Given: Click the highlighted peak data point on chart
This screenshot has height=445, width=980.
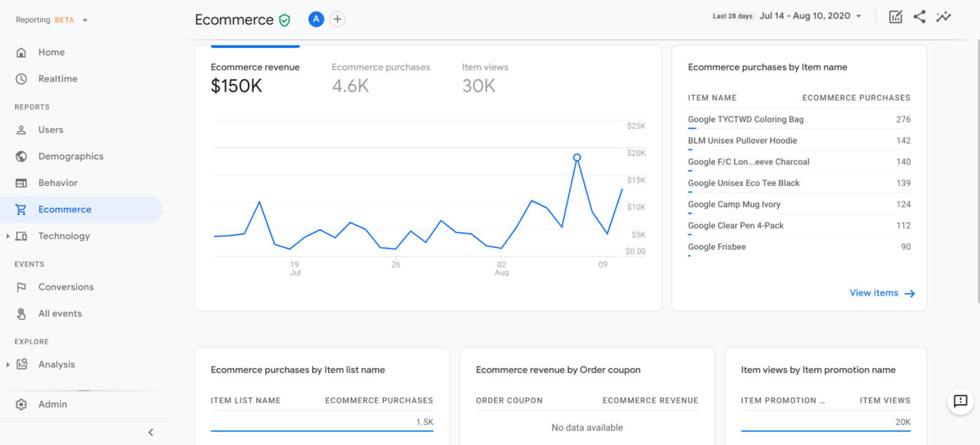Looking at the screenshot, I should [x=577, y=158].
